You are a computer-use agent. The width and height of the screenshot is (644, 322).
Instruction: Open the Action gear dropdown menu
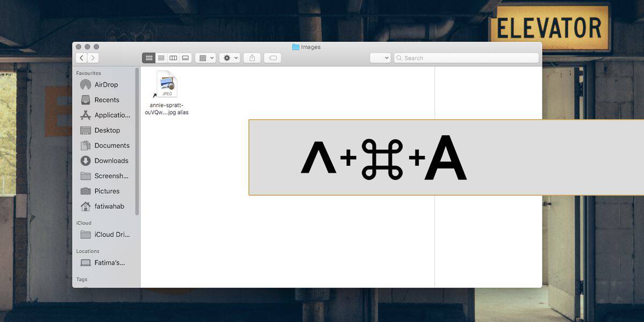point(230,58)
